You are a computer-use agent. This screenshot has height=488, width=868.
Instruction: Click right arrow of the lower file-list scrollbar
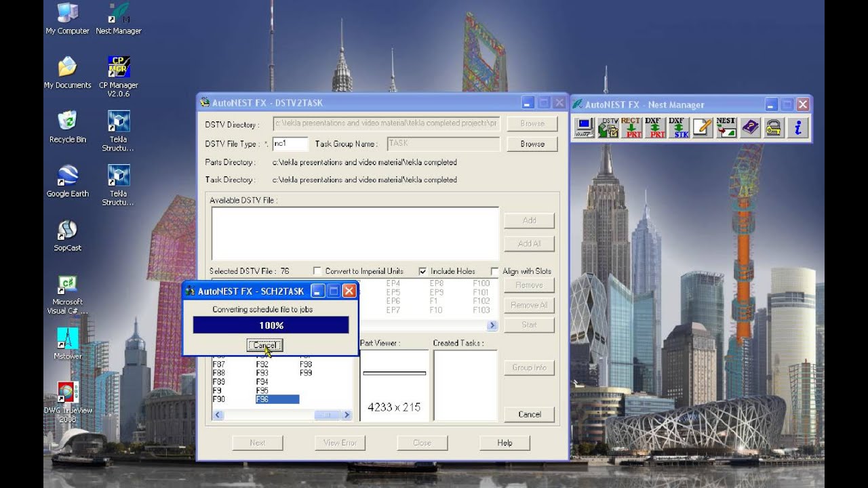(x=347, y=415)
